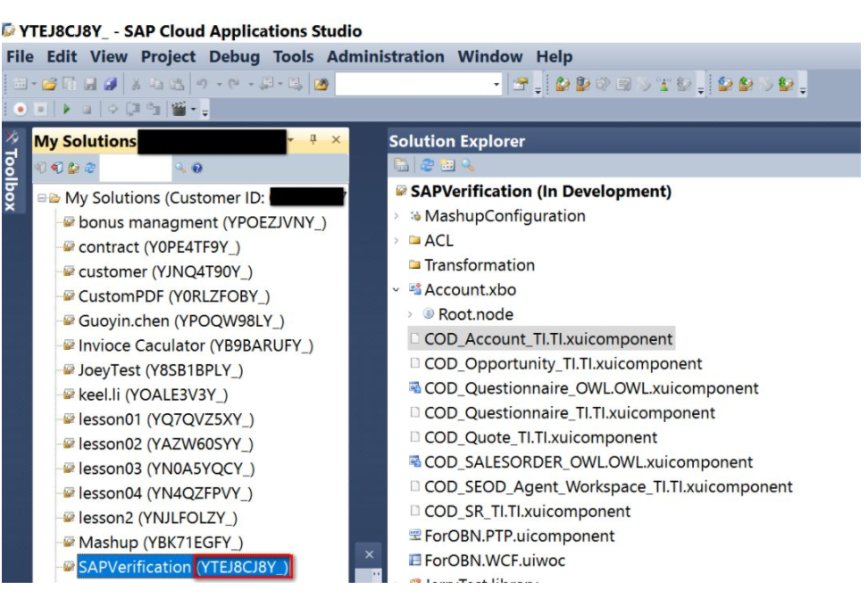Open the Tools menu
The image size is (868, 606).
pyautogui.click(x=294, y=56)
